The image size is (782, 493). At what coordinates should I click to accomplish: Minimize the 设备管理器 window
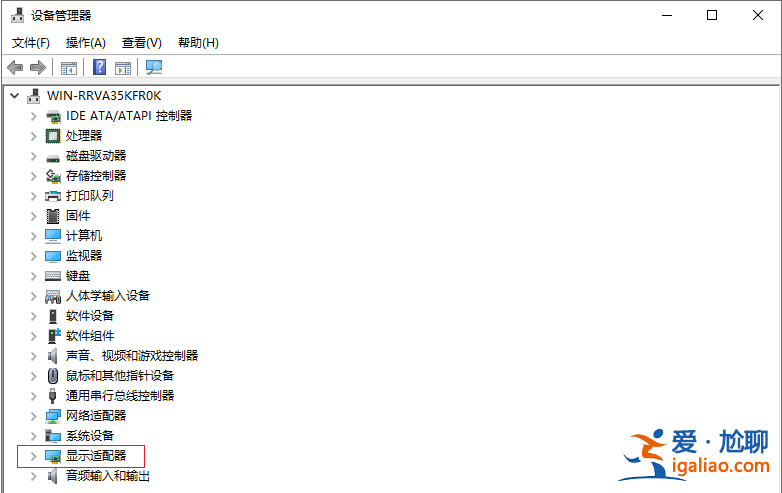click(x=667, y=15)
